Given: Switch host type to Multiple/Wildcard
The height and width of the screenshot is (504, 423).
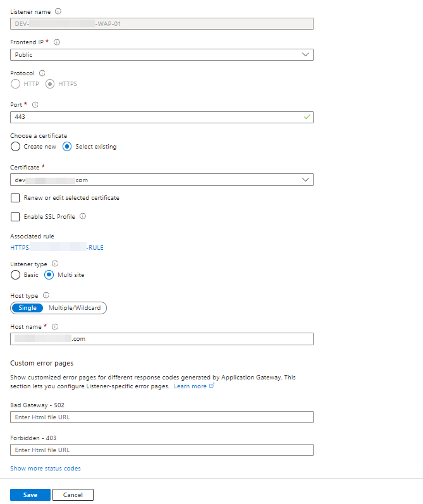Looking at the screenshot, I should 75,308.
